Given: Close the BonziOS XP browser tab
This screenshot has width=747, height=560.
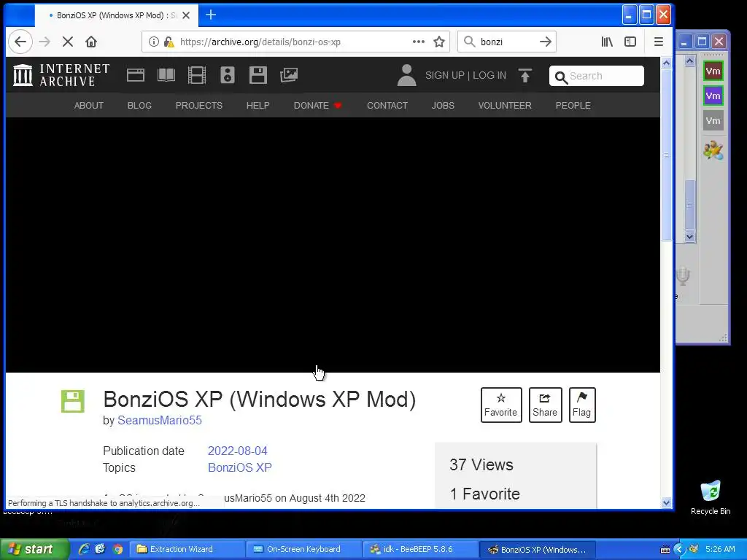Looking at the screenshot, I should tap(186, 15).
